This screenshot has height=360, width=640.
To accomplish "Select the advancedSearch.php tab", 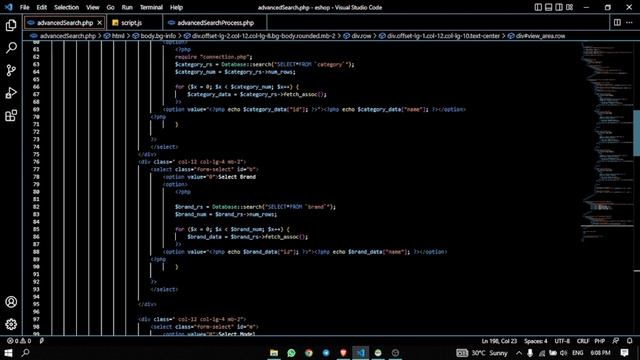I will pyautogui.click(x=64, y=23).
